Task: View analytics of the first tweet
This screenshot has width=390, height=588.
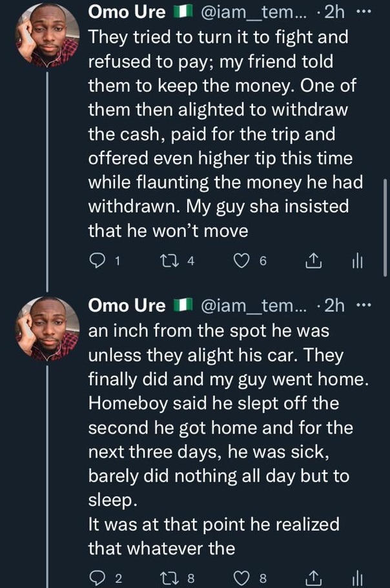Action: click(357, 260)
